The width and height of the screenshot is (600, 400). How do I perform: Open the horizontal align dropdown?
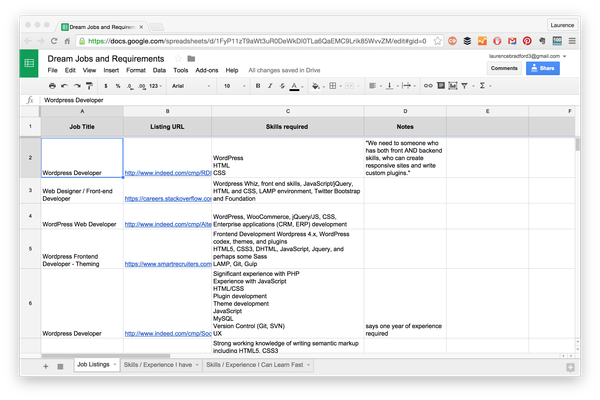click(375, 86)
